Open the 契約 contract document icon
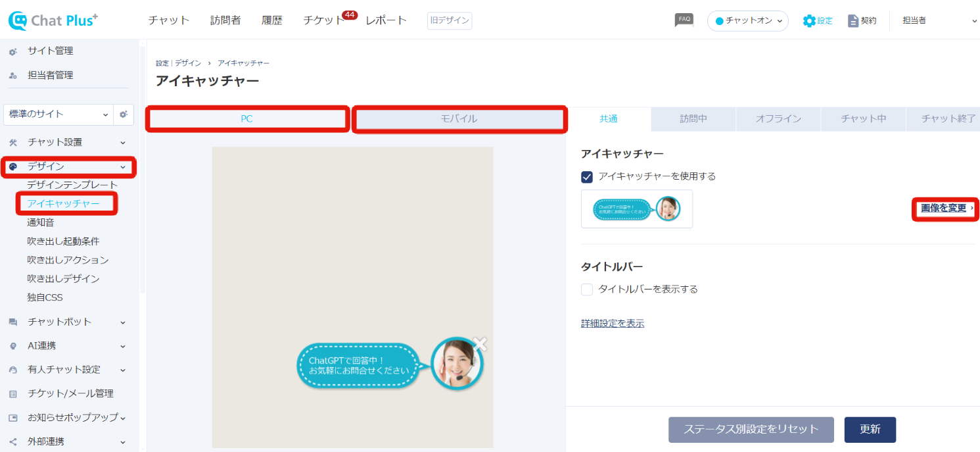The width and height of the screenshot is (980, 452). coord(853,21)
